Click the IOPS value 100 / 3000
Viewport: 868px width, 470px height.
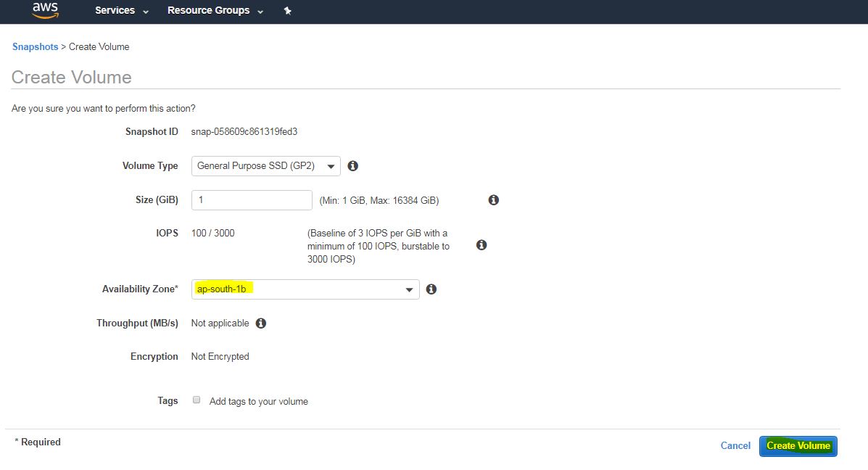[212, 234]
